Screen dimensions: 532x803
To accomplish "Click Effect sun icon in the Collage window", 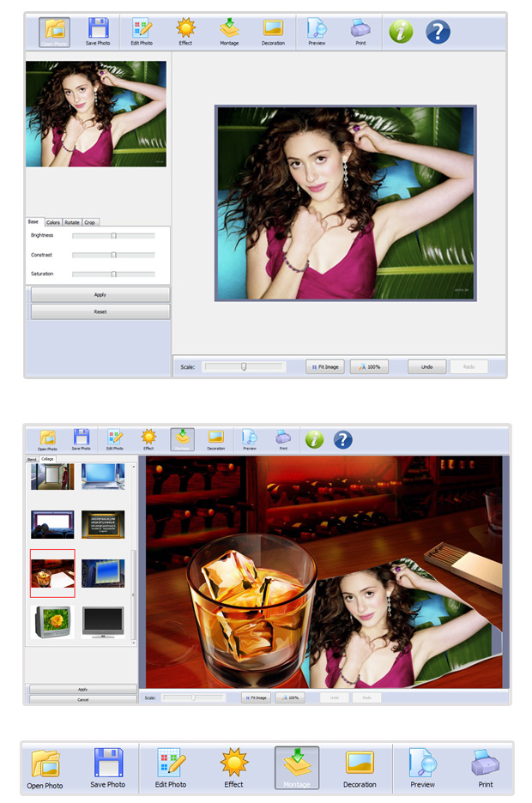I will 148,440.
